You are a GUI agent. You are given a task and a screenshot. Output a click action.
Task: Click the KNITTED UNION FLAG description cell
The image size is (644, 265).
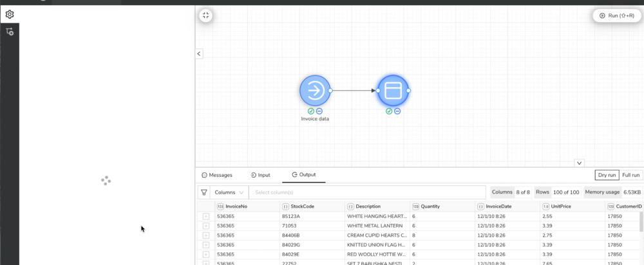[x=377, y=245]
